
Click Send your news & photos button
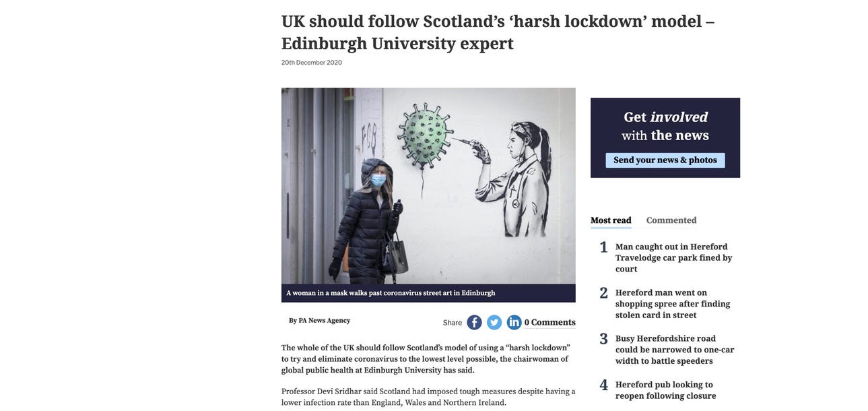(665, 160)
